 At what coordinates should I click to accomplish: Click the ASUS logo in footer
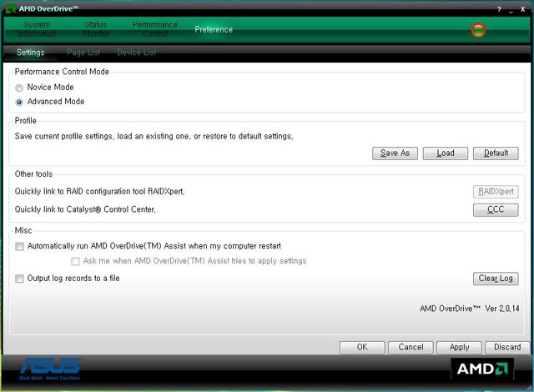coord(50,368)
